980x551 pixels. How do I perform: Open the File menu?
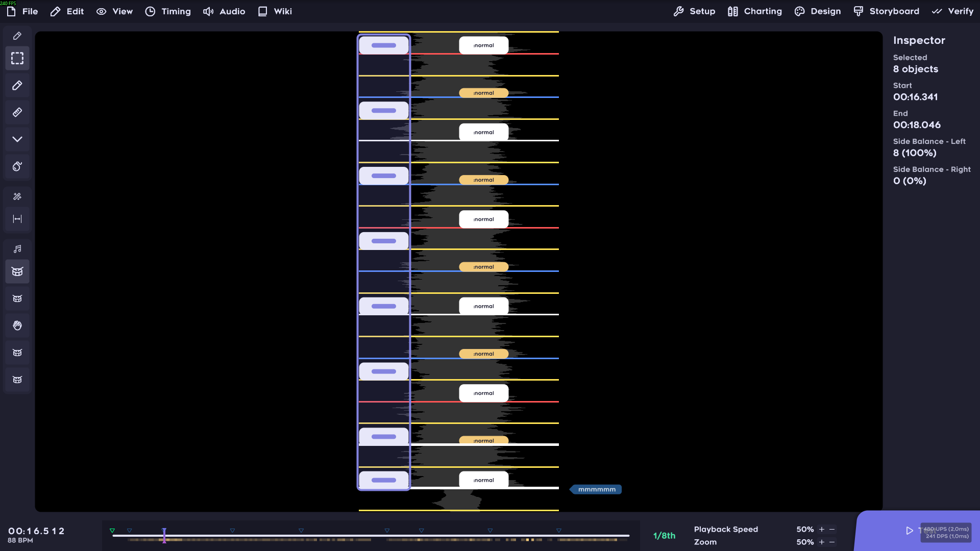point(22,11)
